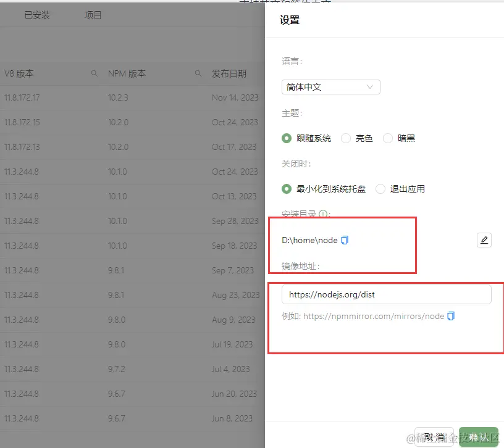The width and height of the screenshot is (504, 448).
Task: Click V8 version 11.8.172.13 cell
Action: click(22, 147)
